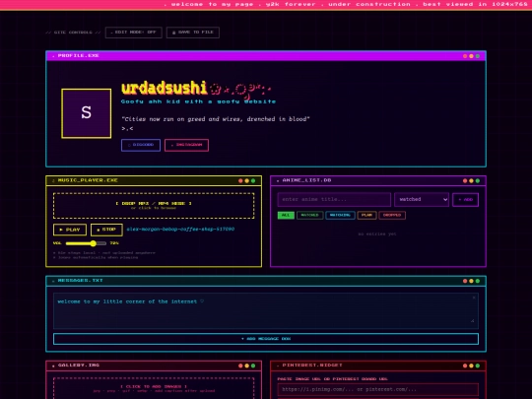Click the red dot on MESSAGES.TXT window

pyautogui.click(x=465, y=281)
